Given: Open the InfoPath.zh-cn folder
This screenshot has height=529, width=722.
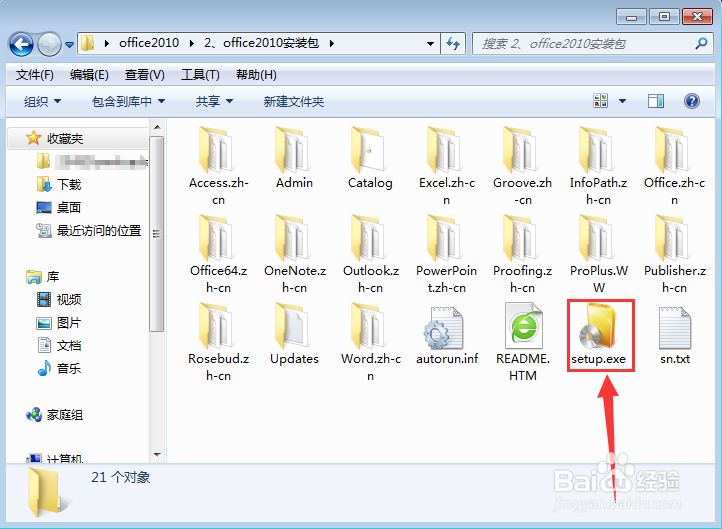Looking at the screenshot, I should tap(598, 166).
